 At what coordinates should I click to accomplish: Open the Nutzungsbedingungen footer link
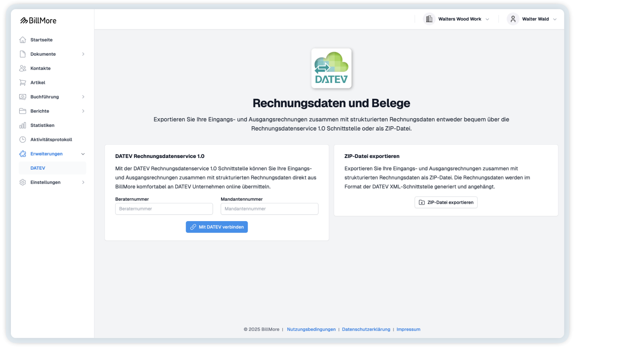(x=311, y=329)
